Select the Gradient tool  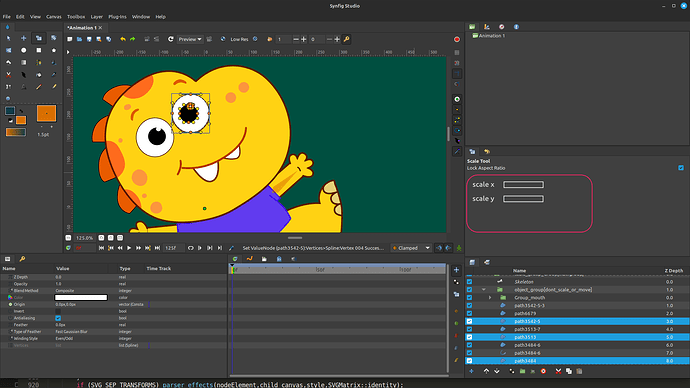24,62
